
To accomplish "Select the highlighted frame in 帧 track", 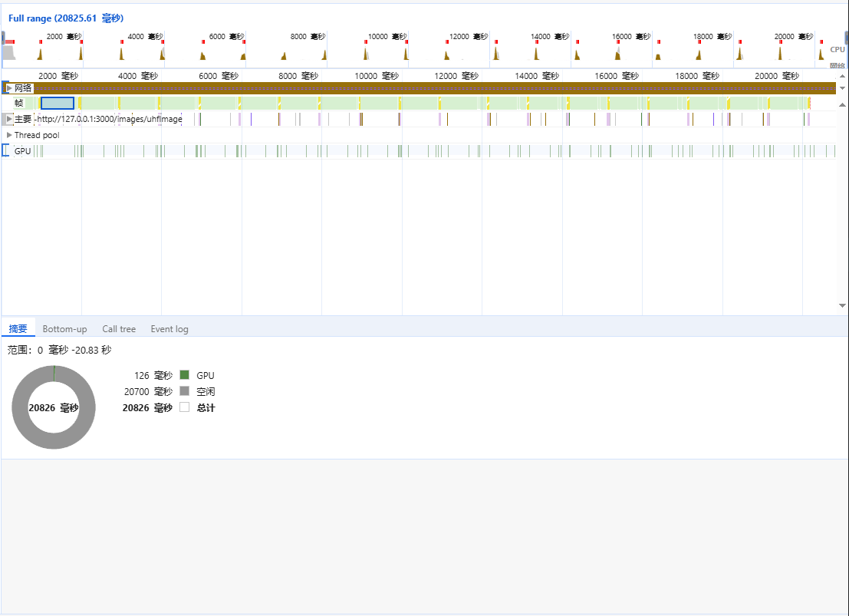I will [58, 104].
